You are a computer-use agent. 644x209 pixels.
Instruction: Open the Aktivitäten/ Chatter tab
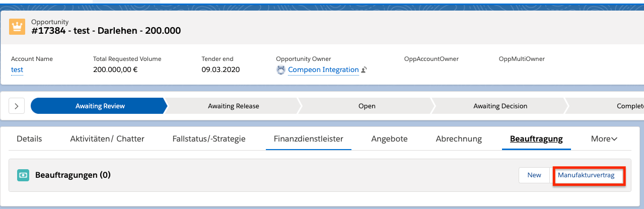[x=107, y=139]
